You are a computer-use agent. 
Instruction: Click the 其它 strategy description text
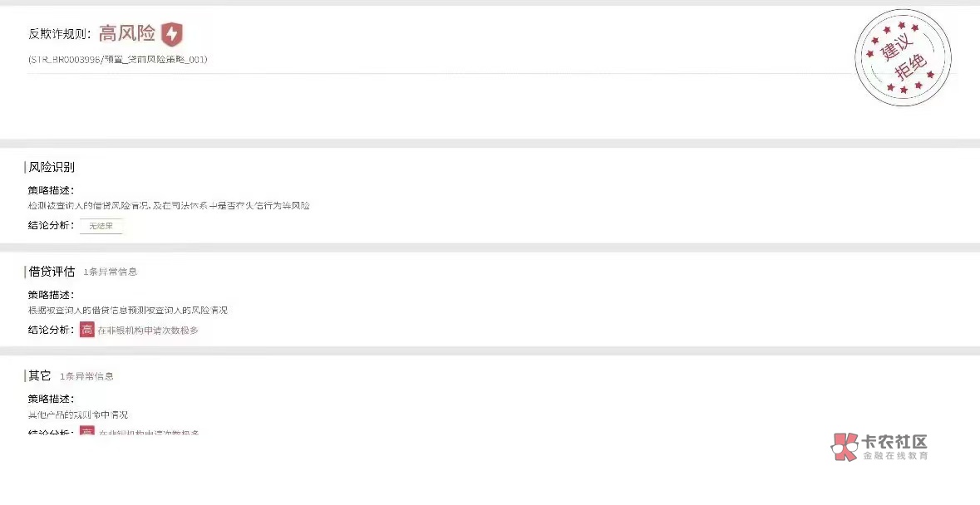click(x=78, y=414)
